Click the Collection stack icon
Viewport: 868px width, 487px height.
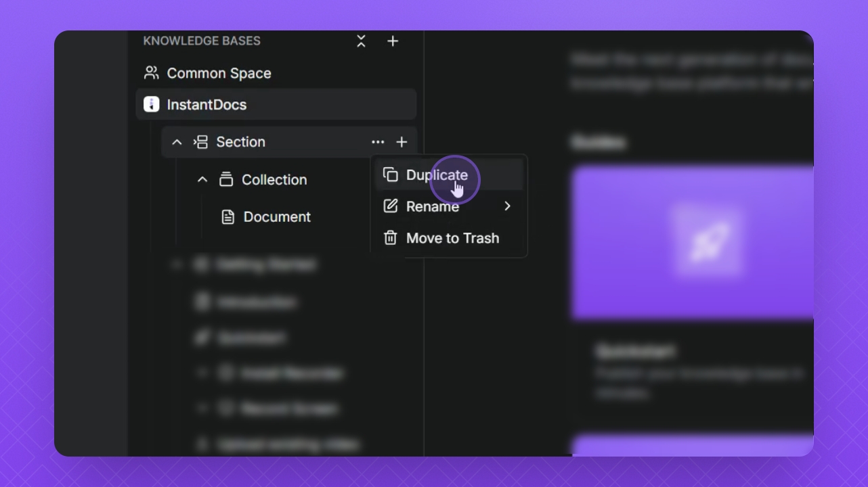pos(226,179)
